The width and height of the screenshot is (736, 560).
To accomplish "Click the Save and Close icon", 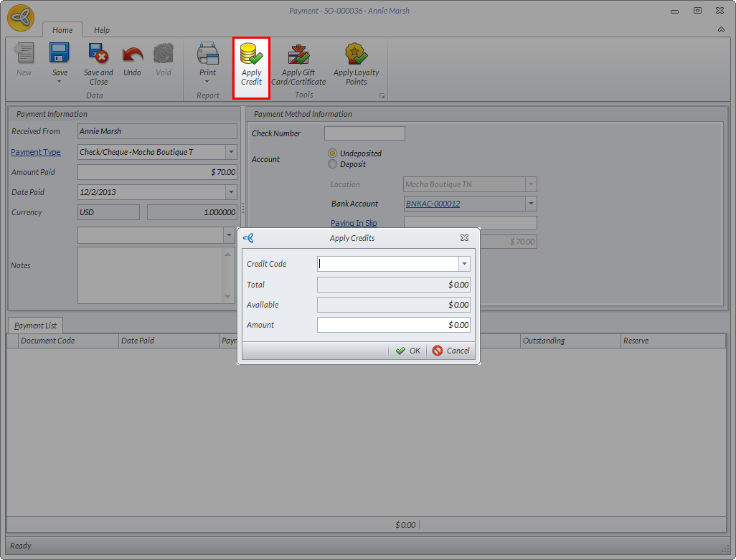I will pos(98,56).
